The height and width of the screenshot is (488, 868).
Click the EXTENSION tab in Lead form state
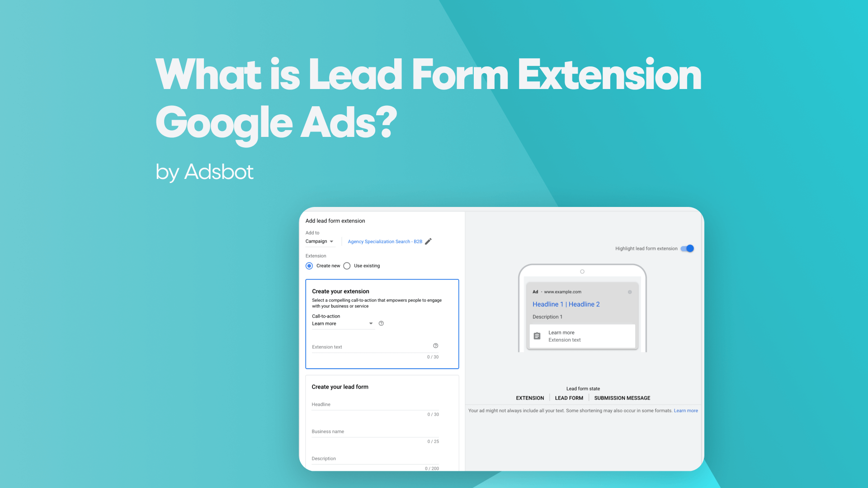[530, 398]
